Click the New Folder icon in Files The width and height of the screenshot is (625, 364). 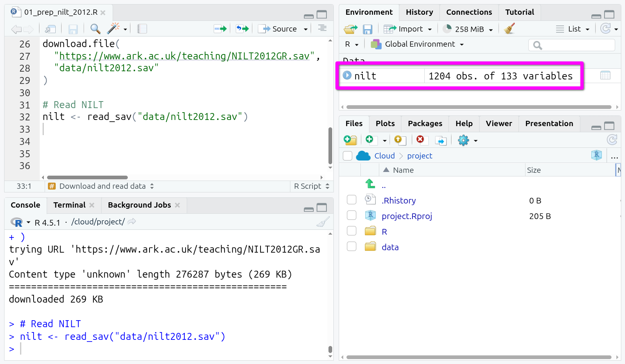[x=350, y=140]
